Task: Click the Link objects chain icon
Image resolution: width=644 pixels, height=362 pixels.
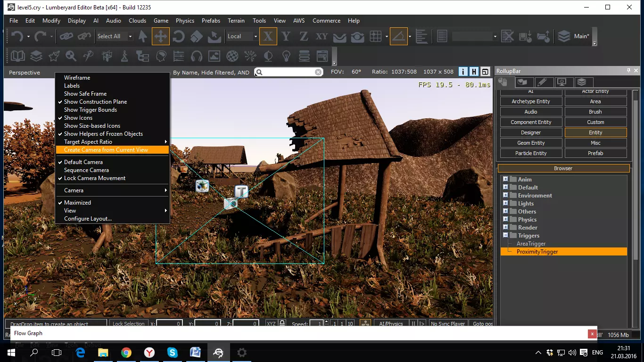Action: pyautogui.click(x=66, y=36)
